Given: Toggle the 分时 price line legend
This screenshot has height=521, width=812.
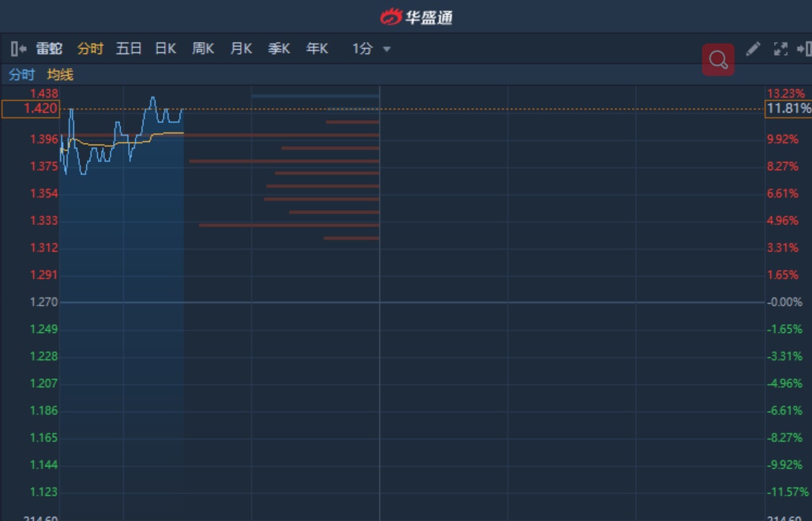Looking at the screenshot, I should coord(22,75).
